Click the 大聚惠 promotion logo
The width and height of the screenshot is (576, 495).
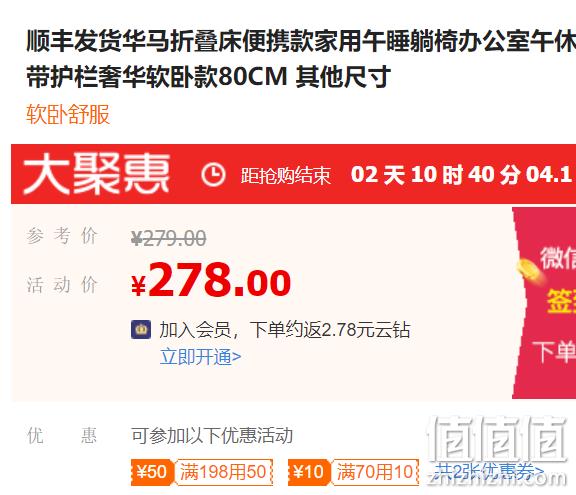(96, 174)
